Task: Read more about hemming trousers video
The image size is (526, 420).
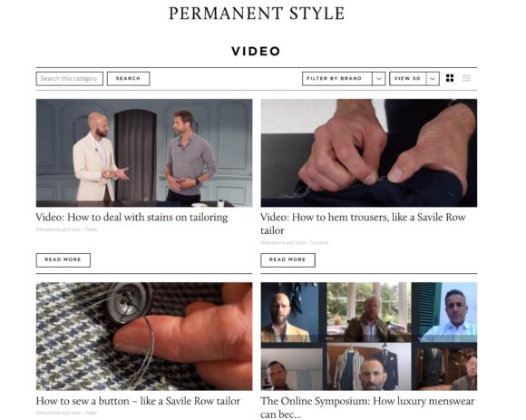Action: (287, 260)
